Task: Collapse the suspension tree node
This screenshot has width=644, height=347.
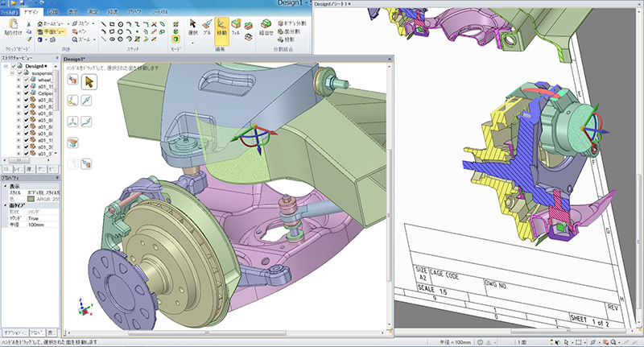Action: point(11,72)
